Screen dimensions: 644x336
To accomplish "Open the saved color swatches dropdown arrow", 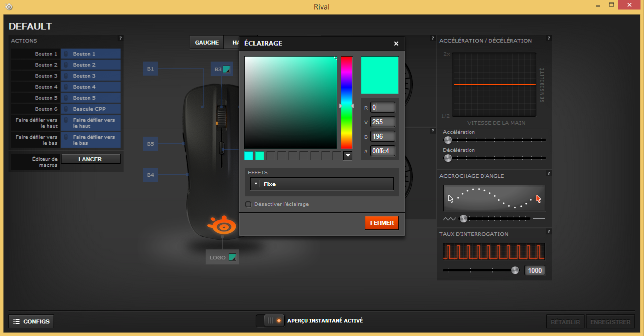I will 348,156.
